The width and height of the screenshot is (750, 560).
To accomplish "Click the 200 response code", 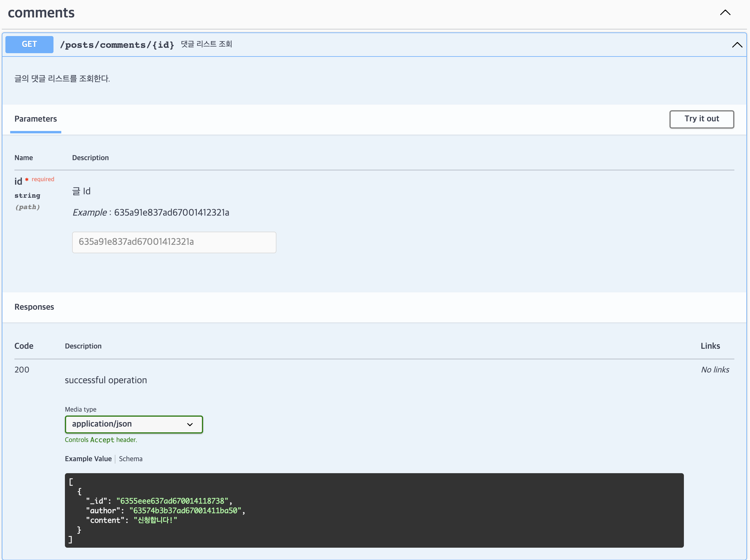I will [22, 370].
